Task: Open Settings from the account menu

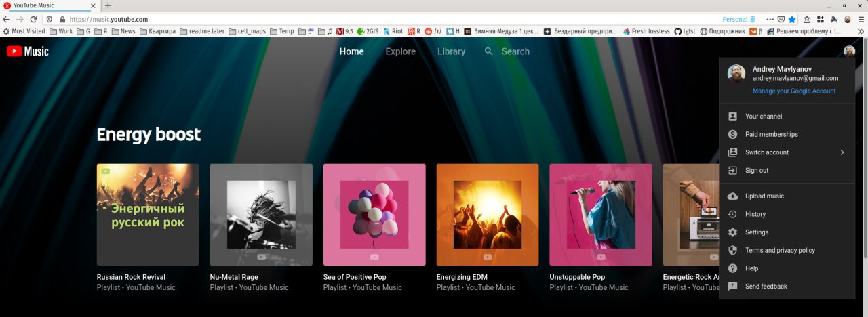Action: click(x=787, y=232)
